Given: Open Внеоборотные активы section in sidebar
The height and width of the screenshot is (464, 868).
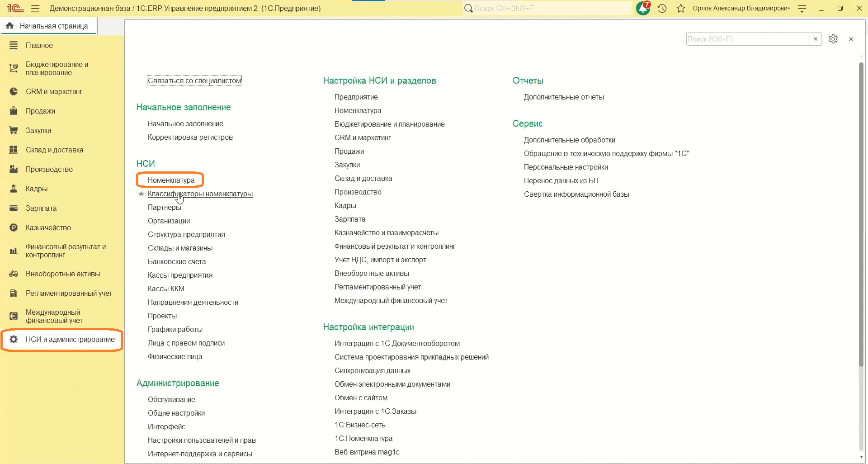Looking at the screenshot, I should pyautogui.click(x=63, y=274).
